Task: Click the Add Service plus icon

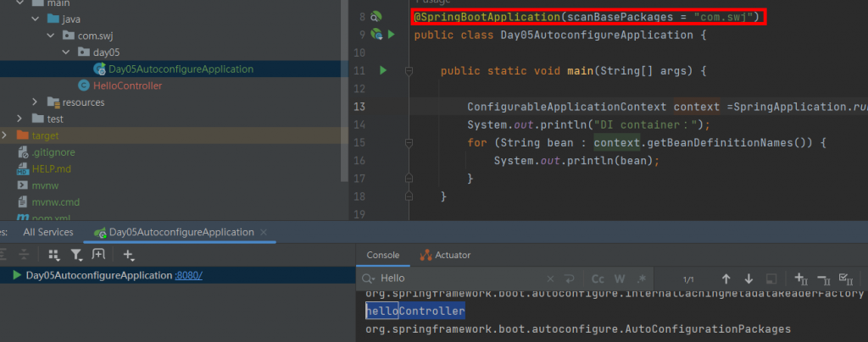Action: click(x=129, y=255)
